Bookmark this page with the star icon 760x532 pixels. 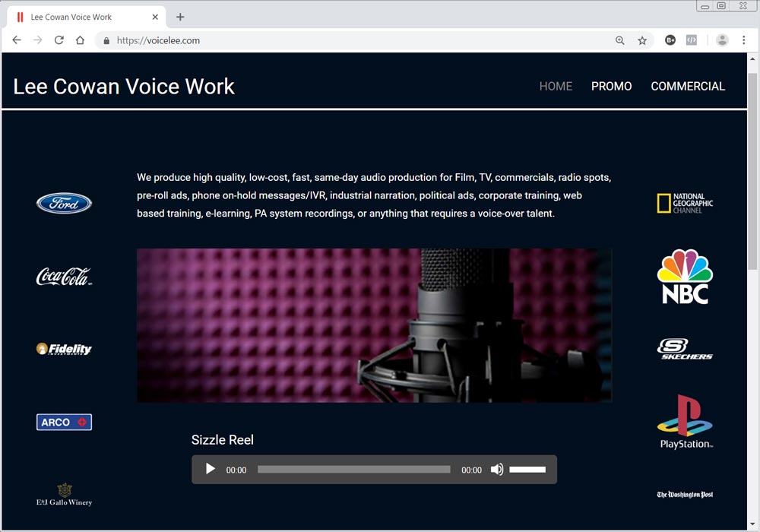(x=642, y=41)
